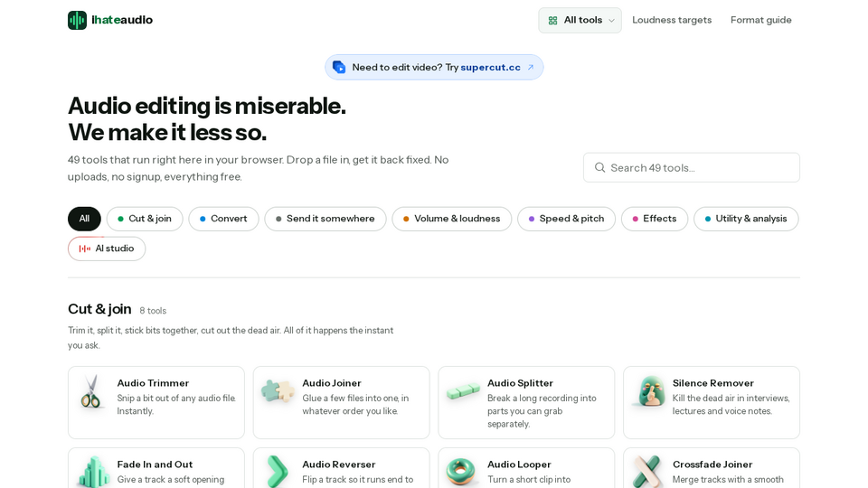Viewport: 868px width, 488px height.
Task: Click the grid icon in All tools
Action: click(552, 21)
